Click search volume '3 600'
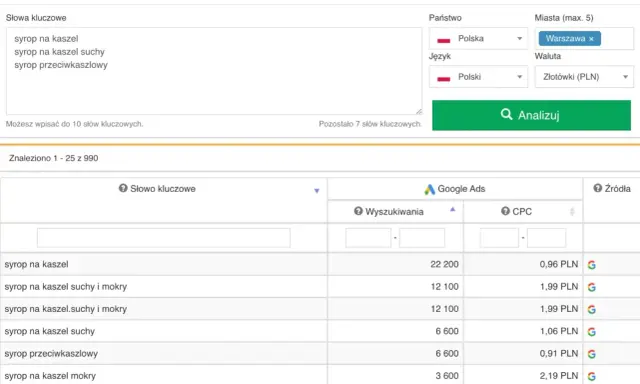The image size is (640, 384). [447, 376]
